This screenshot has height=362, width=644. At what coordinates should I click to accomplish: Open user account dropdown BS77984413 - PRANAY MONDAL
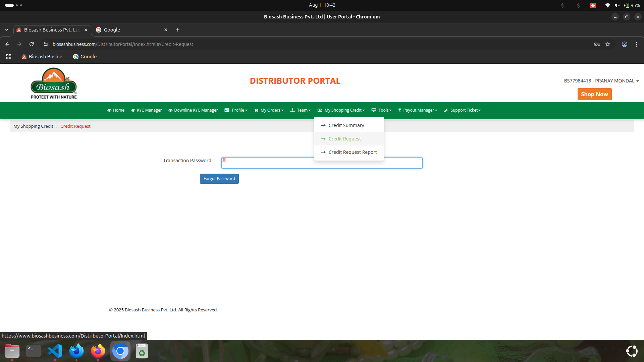pyautogui.click(x=601, y=81)
